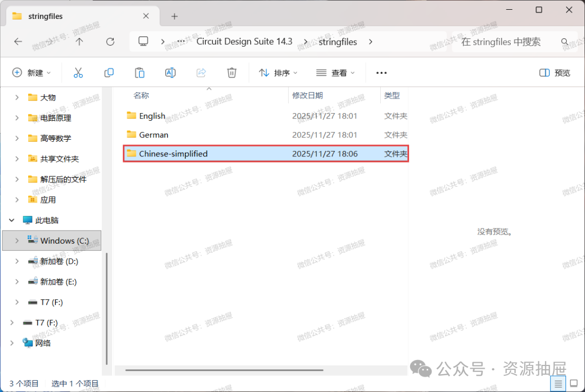Select 高等数学 folder label in sidebar
The width and height of the screenshot is (585, 392).
[x=56, y=139]
